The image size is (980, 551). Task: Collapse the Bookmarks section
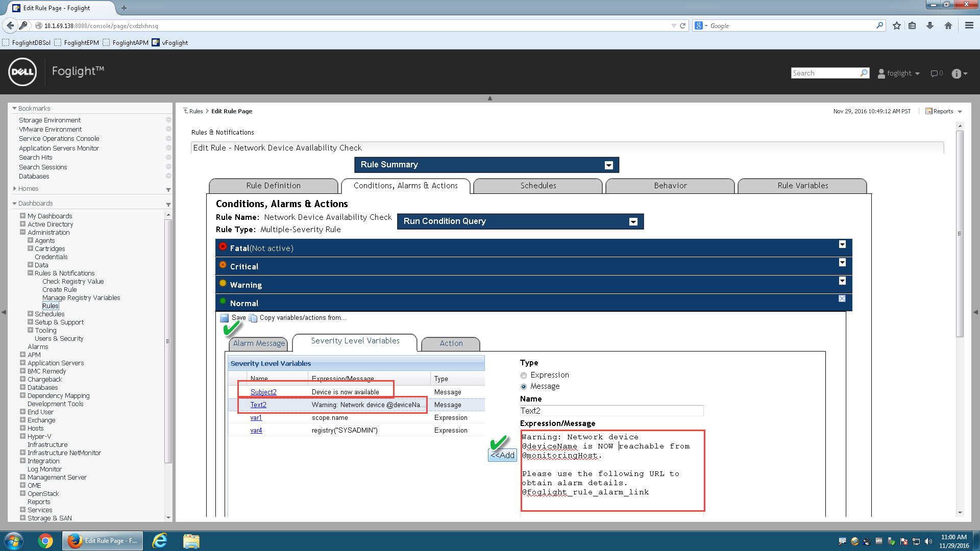14,109
